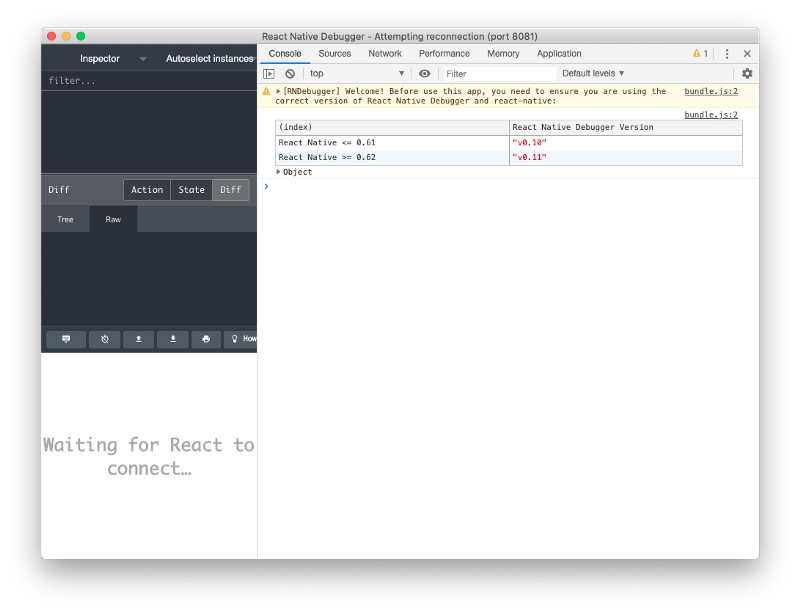This screenshot has width=800, height=613.
Task: Switch to the Network tab
Action: [385, 53]
